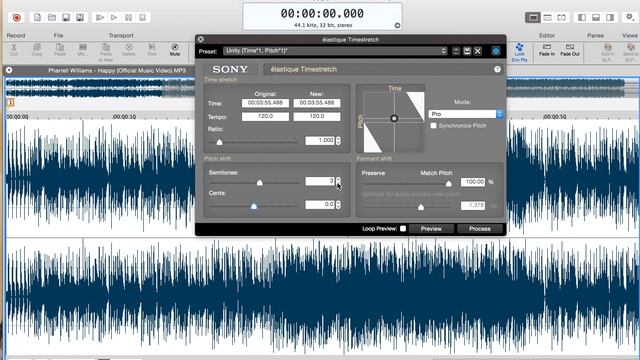The width and height of the screenshot is (640, 360).
Task: Open a file with the folder icon
Action: [52, 17]
